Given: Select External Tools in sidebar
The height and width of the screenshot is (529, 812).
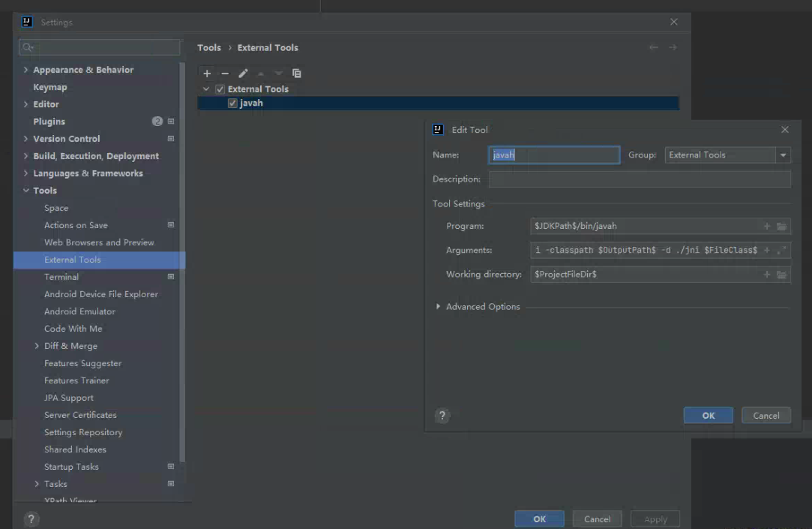Looking at the screenshot, I should point(99,260).
